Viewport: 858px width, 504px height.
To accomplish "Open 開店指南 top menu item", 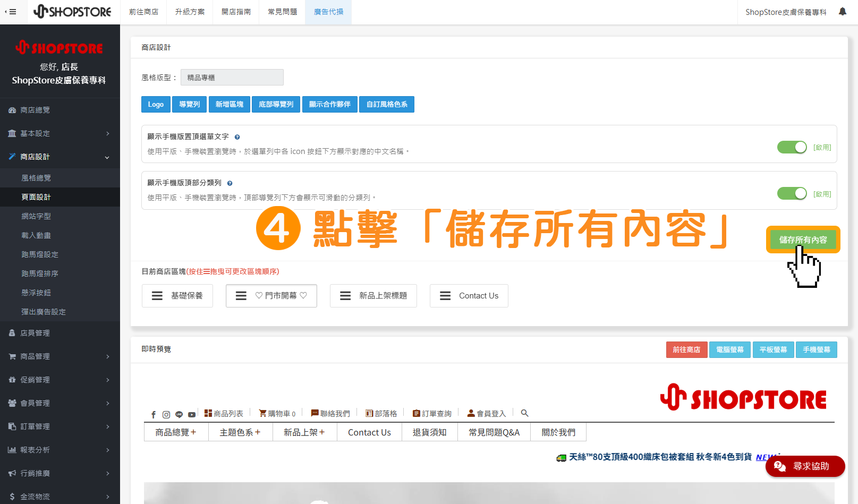I will click(x=236, y=12).
